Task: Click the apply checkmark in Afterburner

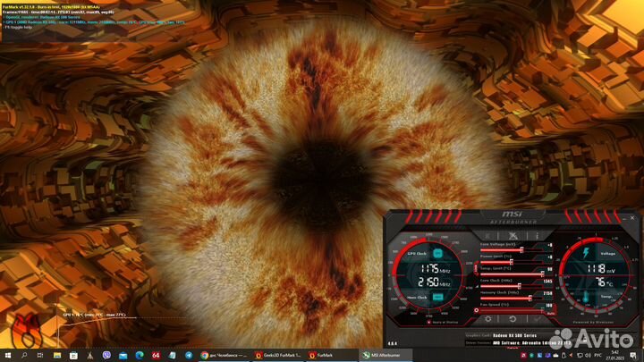Action: point(538,319)
